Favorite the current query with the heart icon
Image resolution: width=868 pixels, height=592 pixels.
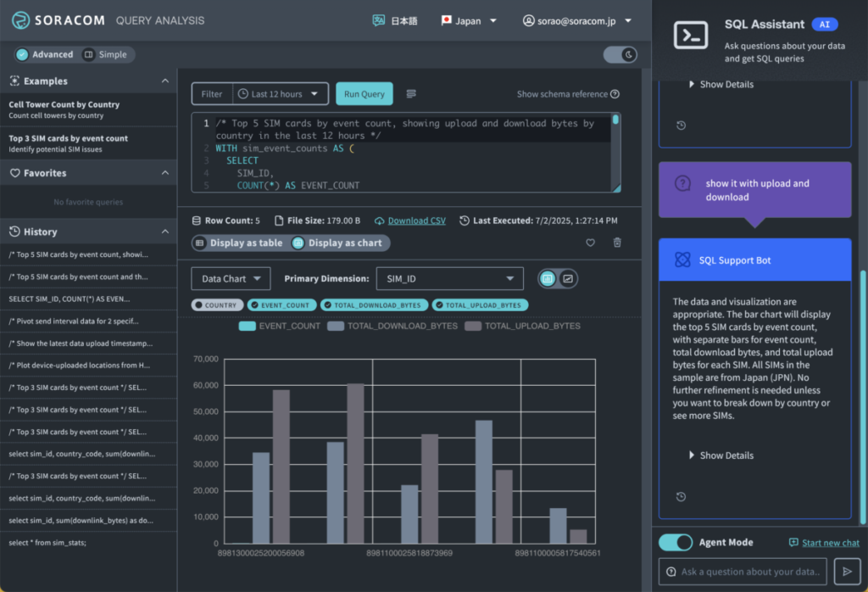click(x=591, y=243)
